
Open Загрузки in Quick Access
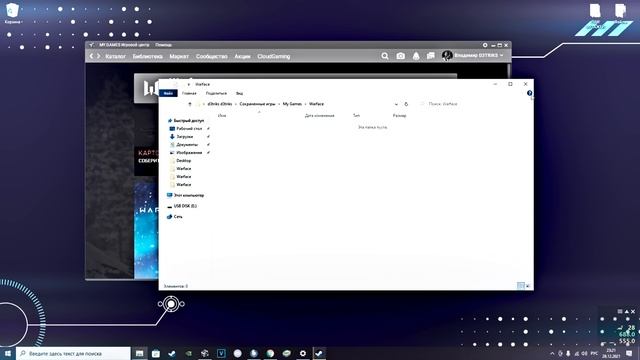184,137
